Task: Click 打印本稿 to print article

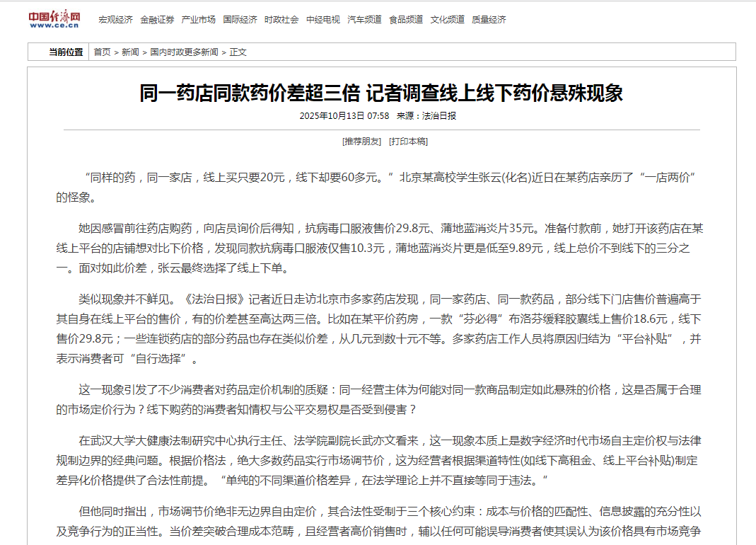Action: point(408,142)
